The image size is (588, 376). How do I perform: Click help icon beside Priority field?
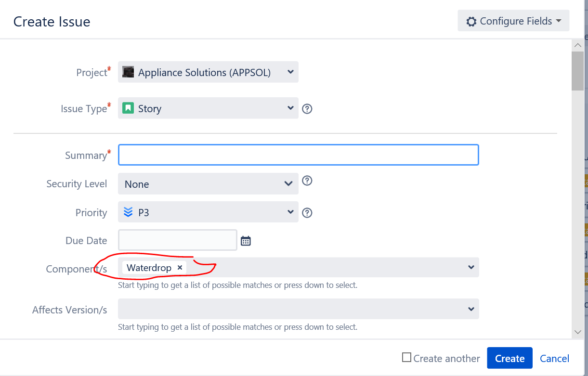(307, 213)
